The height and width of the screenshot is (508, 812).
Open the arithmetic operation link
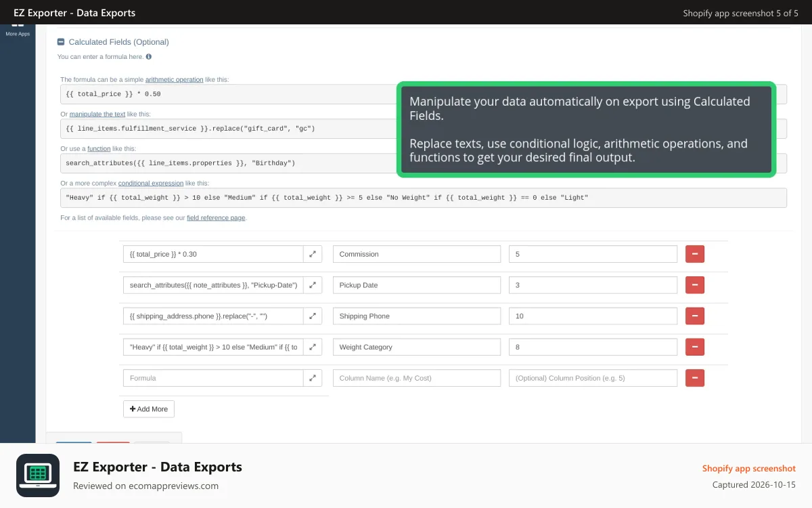pyautogui.click(x=174, y=79)
